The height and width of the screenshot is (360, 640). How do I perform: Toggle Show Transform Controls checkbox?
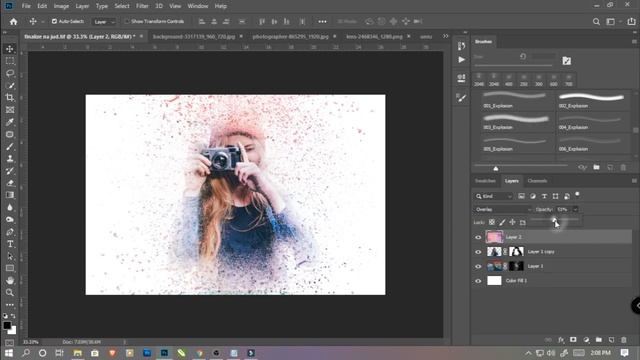[127, 21]
